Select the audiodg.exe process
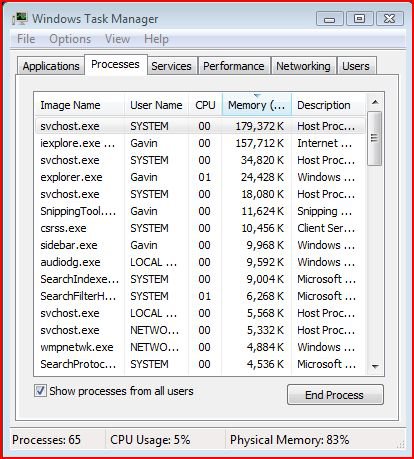Image resolution: width=414 pixels, height=459 pixels. tap(200, 262)
